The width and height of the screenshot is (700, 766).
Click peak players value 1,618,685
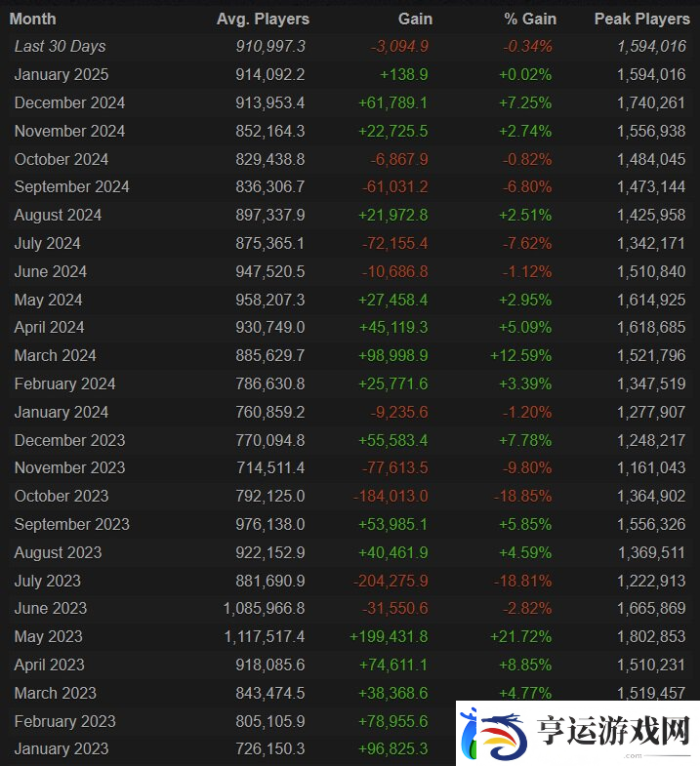[x=651, y=328]
